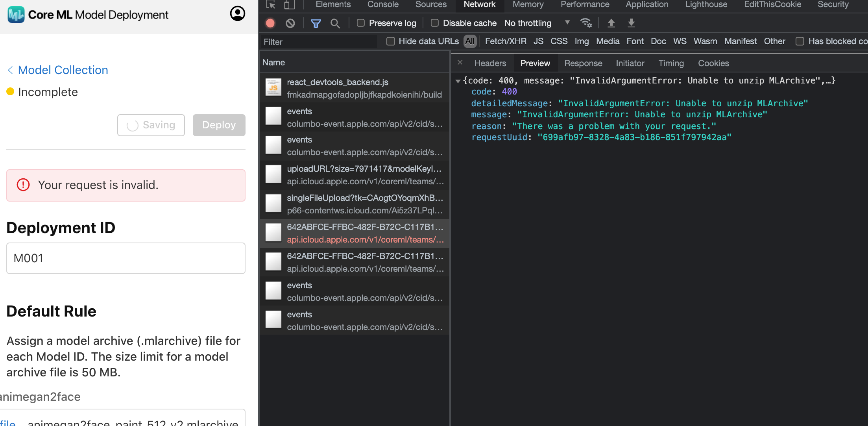Click the clear network log icon

[290, 23]
